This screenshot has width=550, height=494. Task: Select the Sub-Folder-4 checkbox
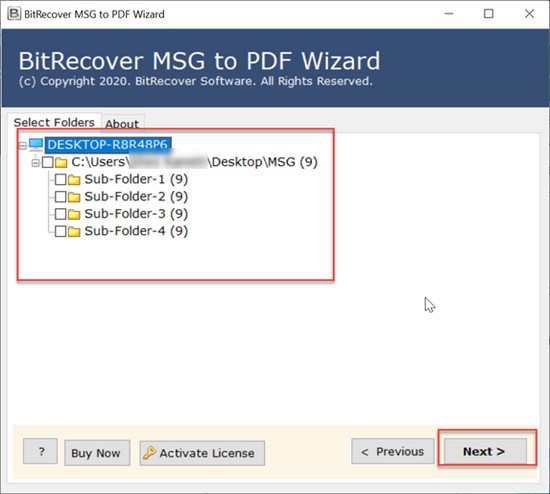pyautogui.click(x=60, y=231)
